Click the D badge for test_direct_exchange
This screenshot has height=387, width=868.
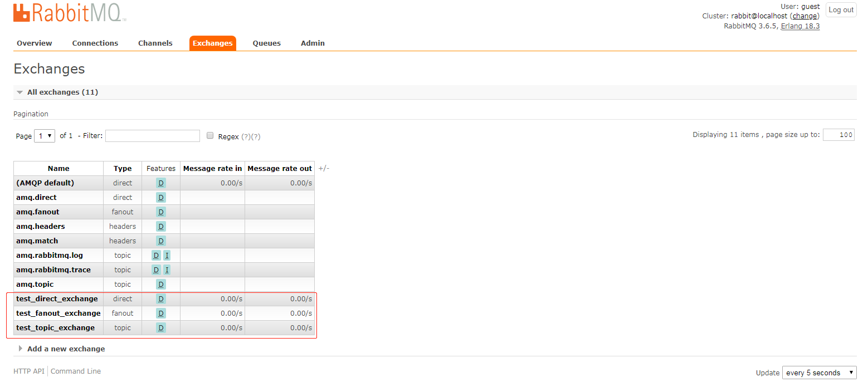tap(161, 299)
